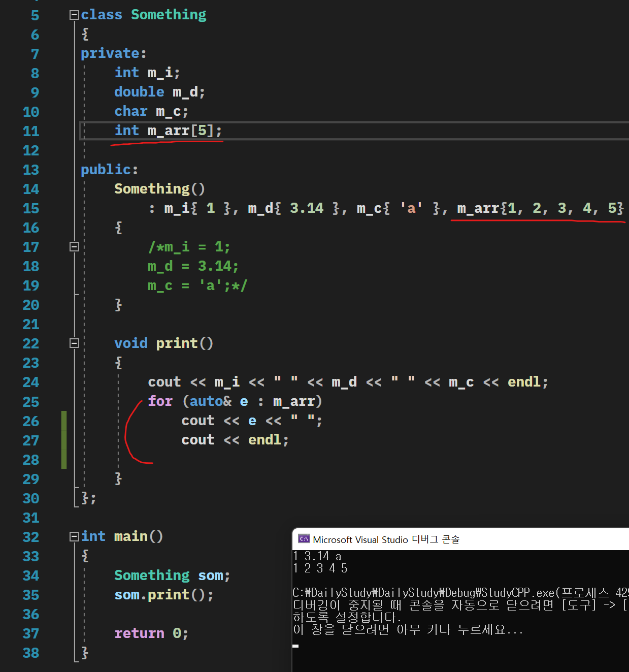Click the m_c{ 'a' } initializer
This screenshot has width=629, height=672.
coord(399,208)
